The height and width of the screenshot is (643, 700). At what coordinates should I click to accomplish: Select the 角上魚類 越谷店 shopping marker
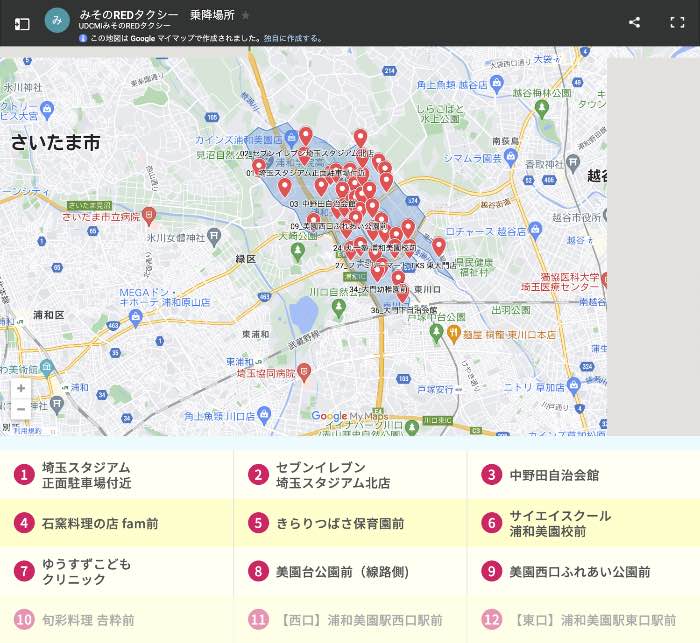pos(496,83)
